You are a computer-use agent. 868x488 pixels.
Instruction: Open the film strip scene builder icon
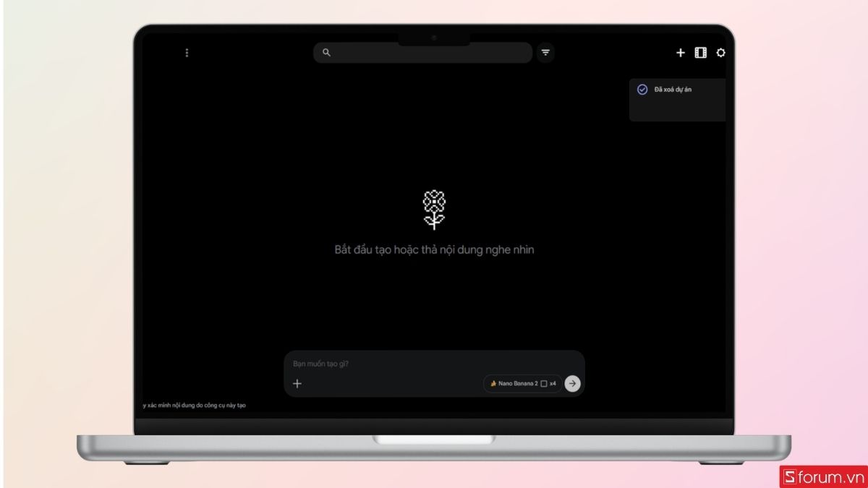pos(700,53)
